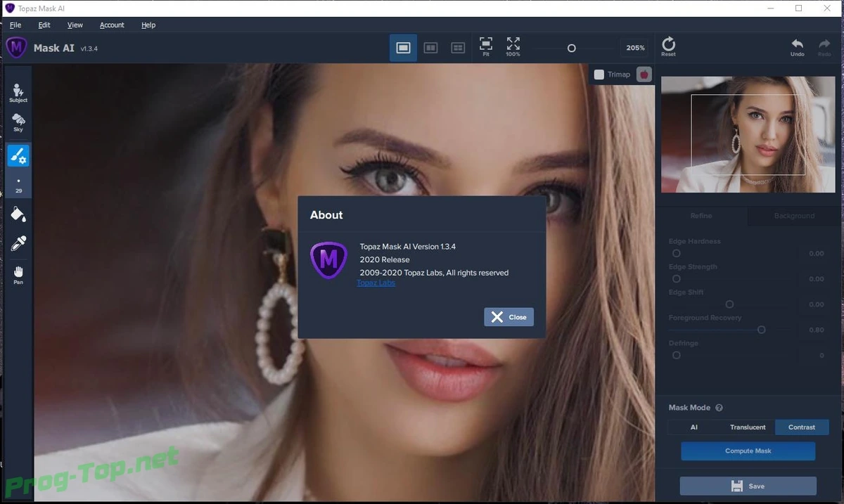Viewport: 844px width, 504px height.
Task: Adjust the Edge Shift slider
Action: point(729,304)
